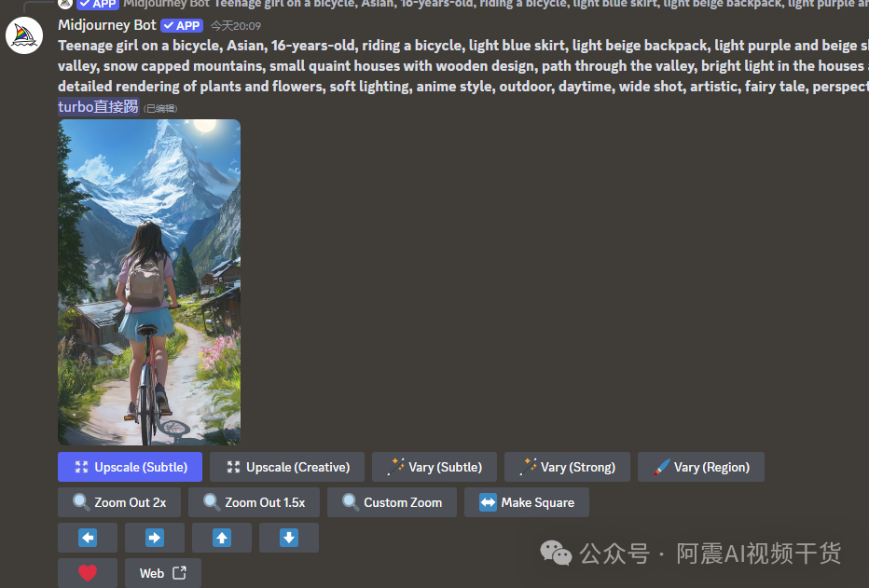The height and width of the screenshot is (588, 869).
Task: Open Midjourney Bot username profile
Action: click(x=107, y=25)
